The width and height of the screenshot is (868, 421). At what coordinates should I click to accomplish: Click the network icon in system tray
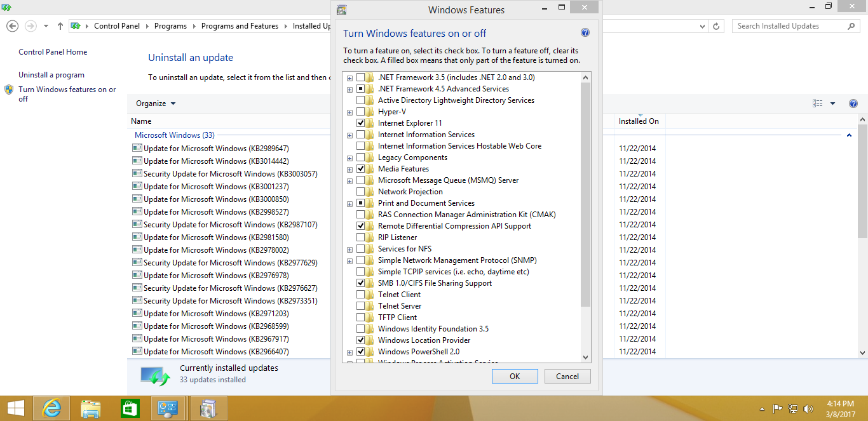(x=792, y=409)
